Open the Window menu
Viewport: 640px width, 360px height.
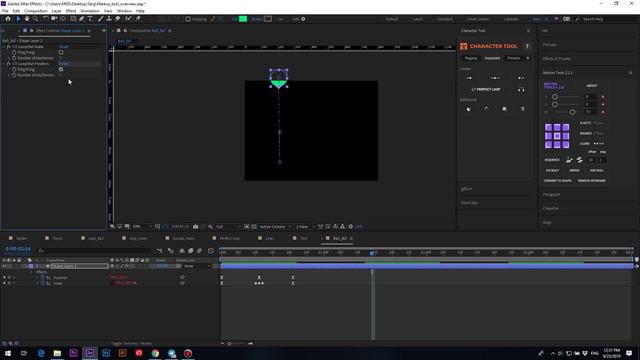(124, 11)
